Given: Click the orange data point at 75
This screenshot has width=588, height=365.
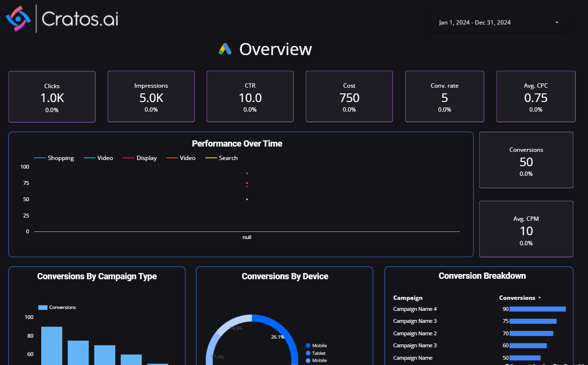Looking at the screenshot, I should (247, 183).
